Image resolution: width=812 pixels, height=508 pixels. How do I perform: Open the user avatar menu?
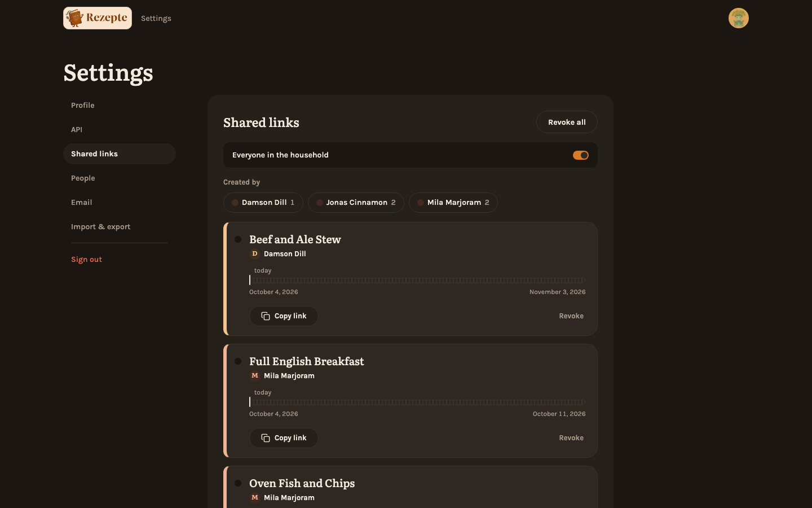738,18
